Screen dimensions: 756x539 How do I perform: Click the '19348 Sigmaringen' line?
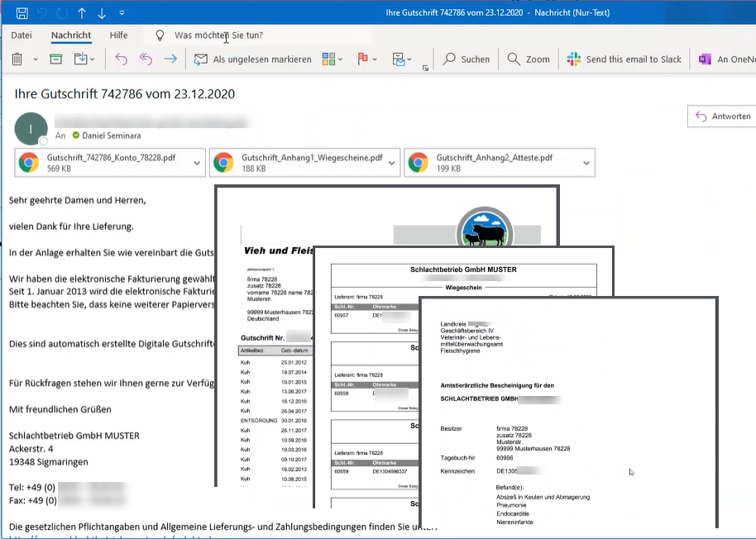pyautogui.click(x=48, y=461)
